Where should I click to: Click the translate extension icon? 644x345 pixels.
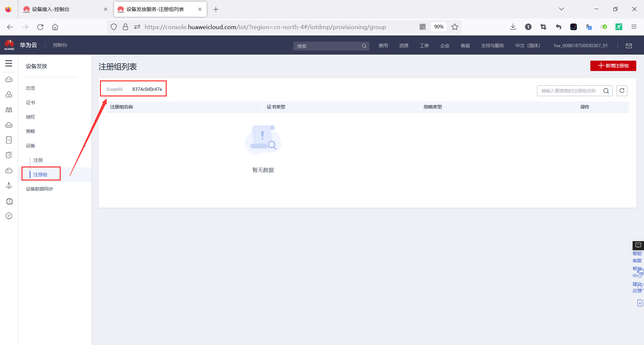[589, 27]
